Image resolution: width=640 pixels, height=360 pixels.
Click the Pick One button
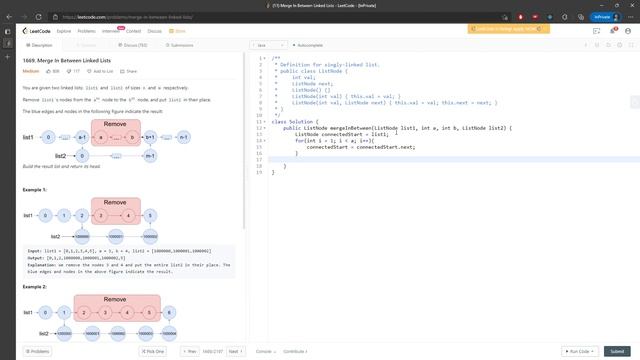point(153,351)
